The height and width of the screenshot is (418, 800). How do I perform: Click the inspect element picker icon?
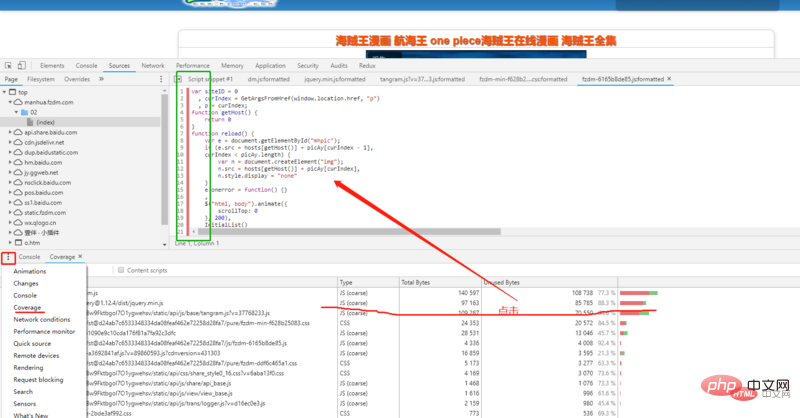pyautogui.click(x=9, y=65)
